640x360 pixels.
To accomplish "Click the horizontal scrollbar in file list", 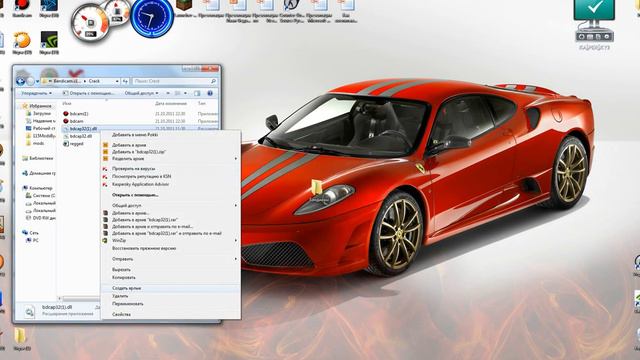I will click(x=81, y=299).
